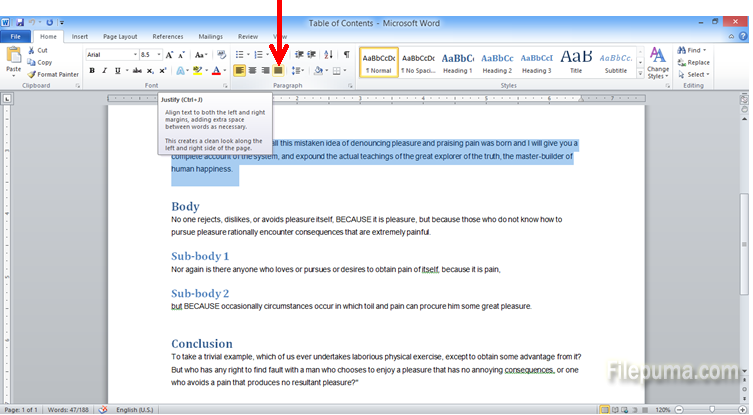Switch to the Page Layout tab
The width and height of the screenshot is (753, 415).
tap(120, 36)
